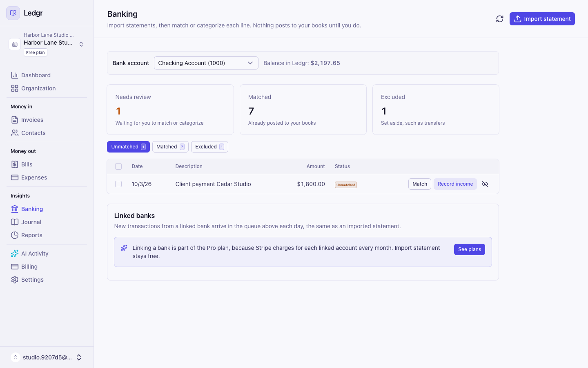Image resolution: width=588 pixels, height=368 pixels.
Task: Click the Ledgr logo icon
Action: [x=13, y=13]
